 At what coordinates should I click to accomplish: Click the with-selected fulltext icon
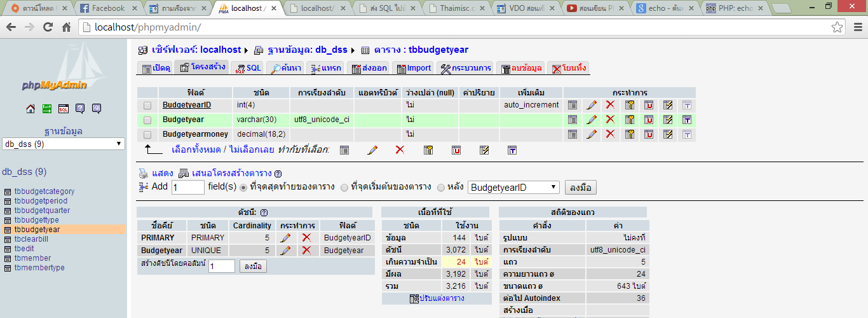point(512,150)
